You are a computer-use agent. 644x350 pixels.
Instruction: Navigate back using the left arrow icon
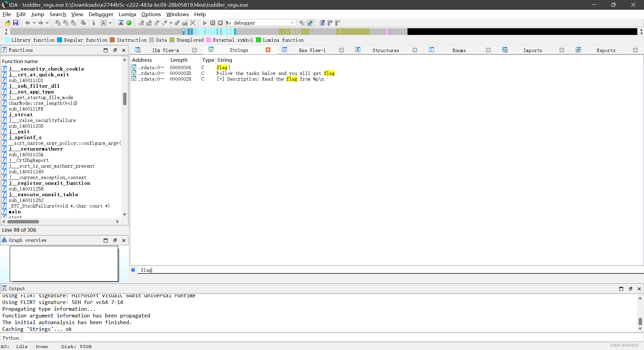coord(28,23)
